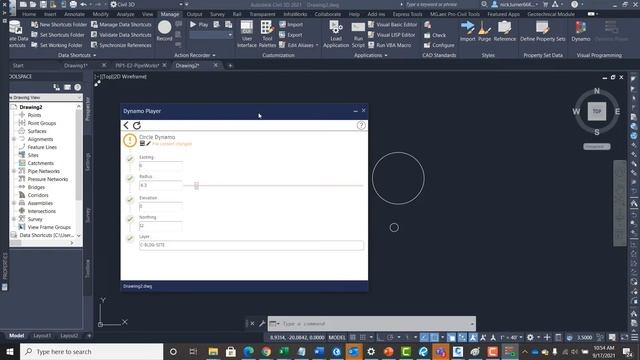
Task: Click the Record action button
Action: (x=164, y=31)
